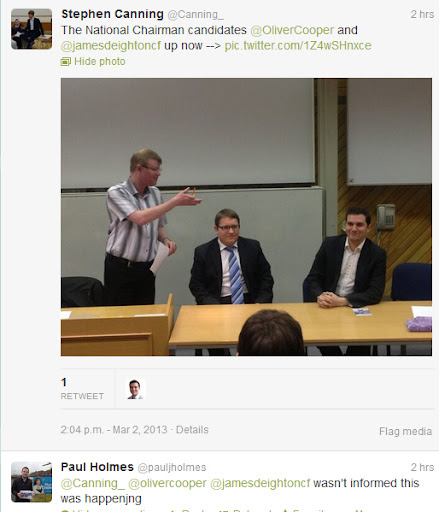
Task: Open the @jamesdeightoncf mention in Canning's tweet
Action: pyautogui.click(x=111, y=46)
